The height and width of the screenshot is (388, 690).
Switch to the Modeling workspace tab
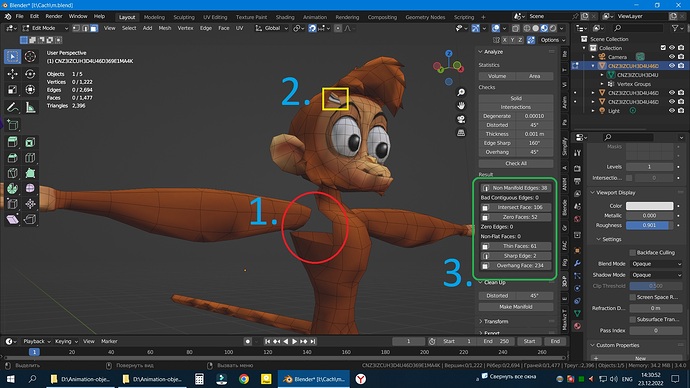154,17
